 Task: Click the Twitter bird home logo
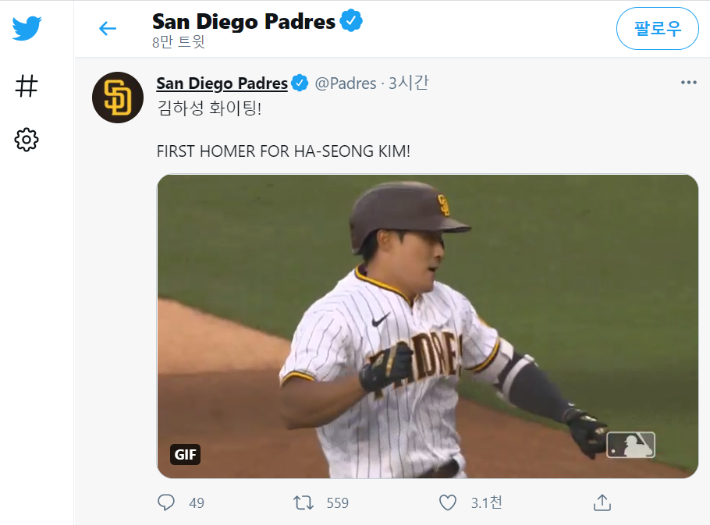tap(27, 28)
